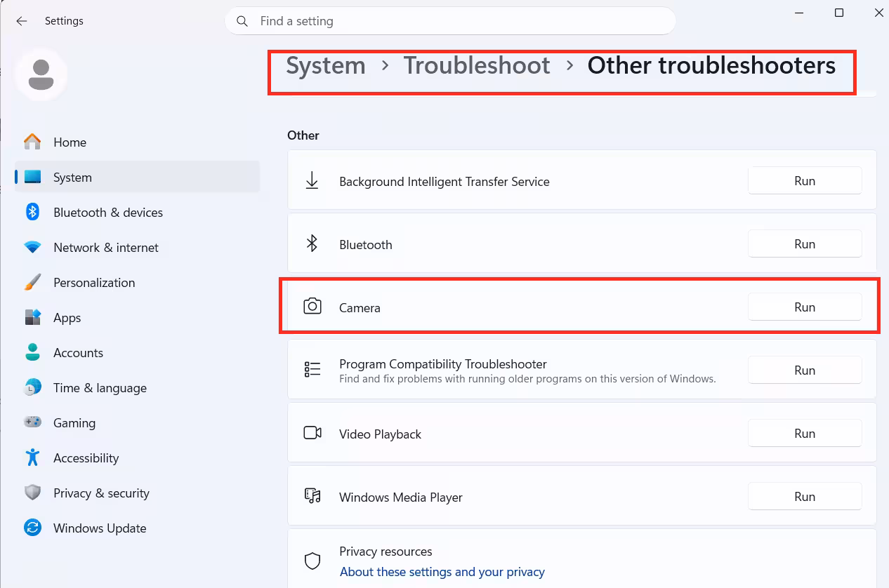Click the Windows Update sync icon
The height and width of the screenshot is (588, 889).
click(32, 528)
